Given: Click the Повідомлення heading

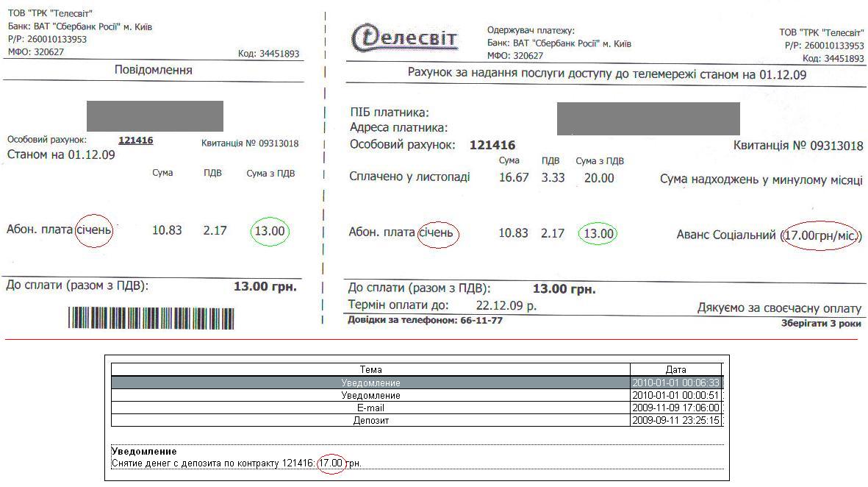Looking at the screenshot, I should tap(154, 70).
